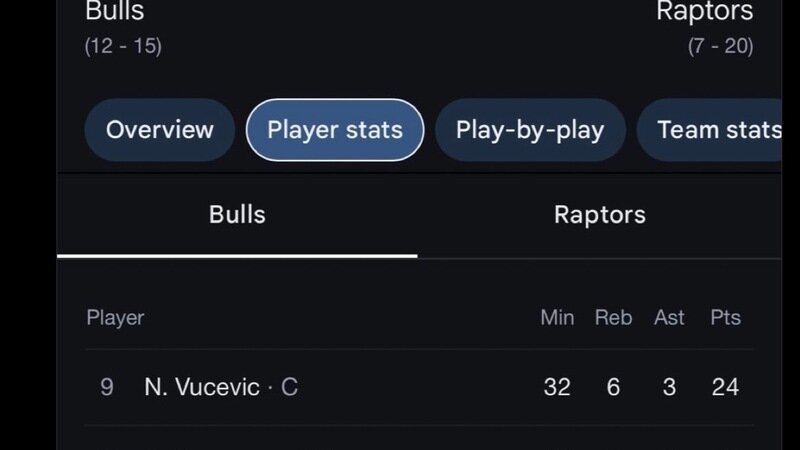This screenshot has width=800, height=450.
Task: Select the Player stats chip
Action: (x=335, y=130)
